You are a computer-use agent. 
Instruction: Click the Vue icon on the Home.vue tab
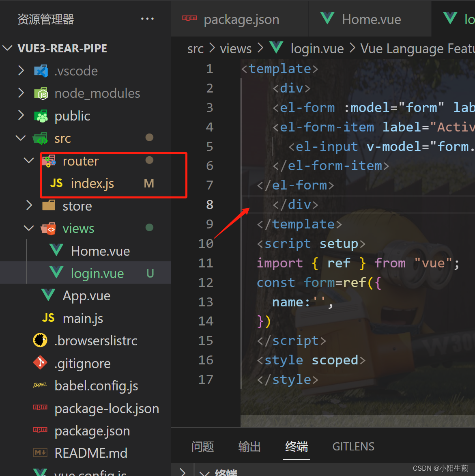click(327, 19)
